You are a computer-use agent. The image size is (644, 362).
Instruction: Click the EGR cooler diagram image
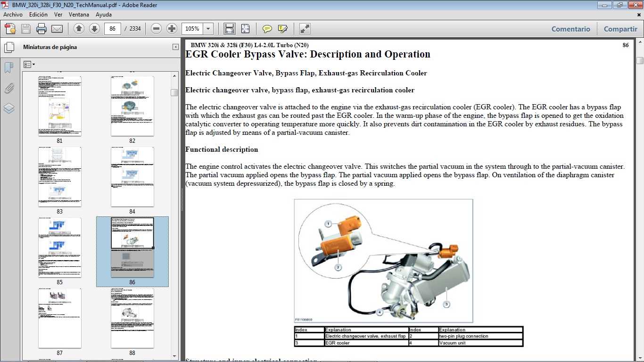(383, 261)
